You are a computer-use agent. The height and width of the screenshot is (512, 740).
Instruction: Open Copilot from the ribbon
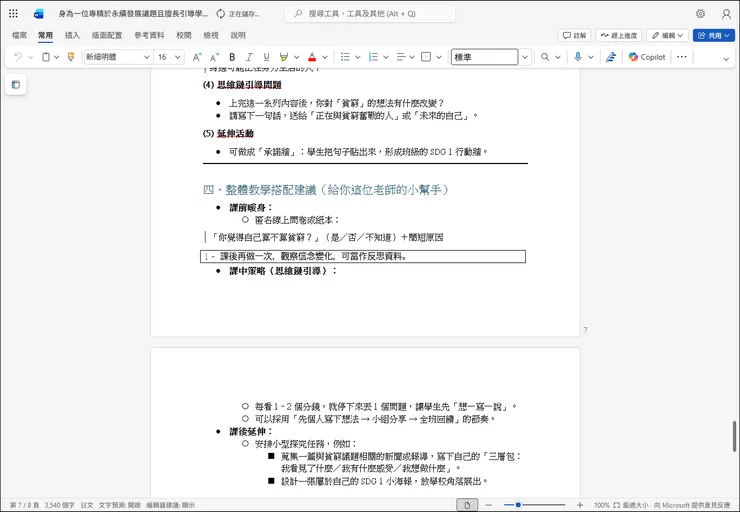tap(647, 57)
